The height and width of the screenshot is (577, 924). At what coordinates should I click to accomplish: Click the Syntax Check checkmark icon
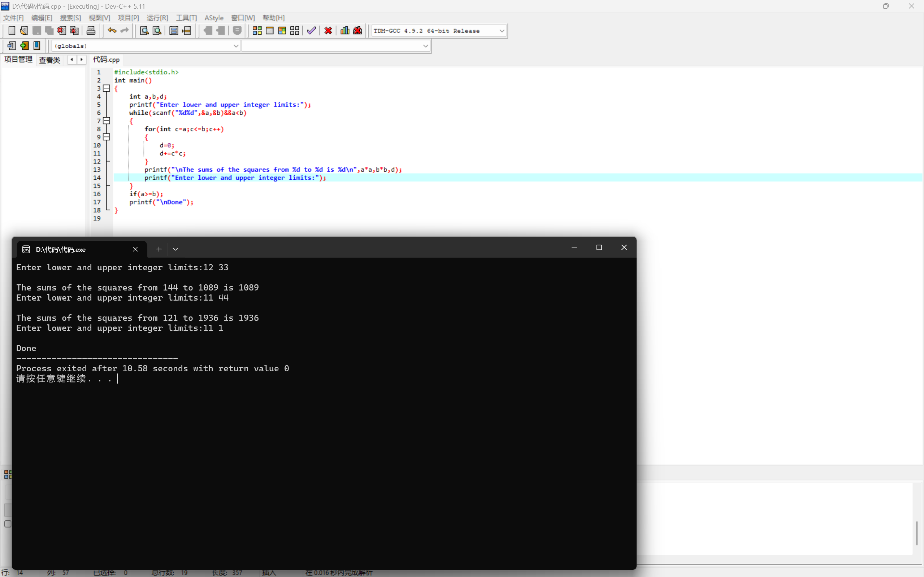[311, 31]
